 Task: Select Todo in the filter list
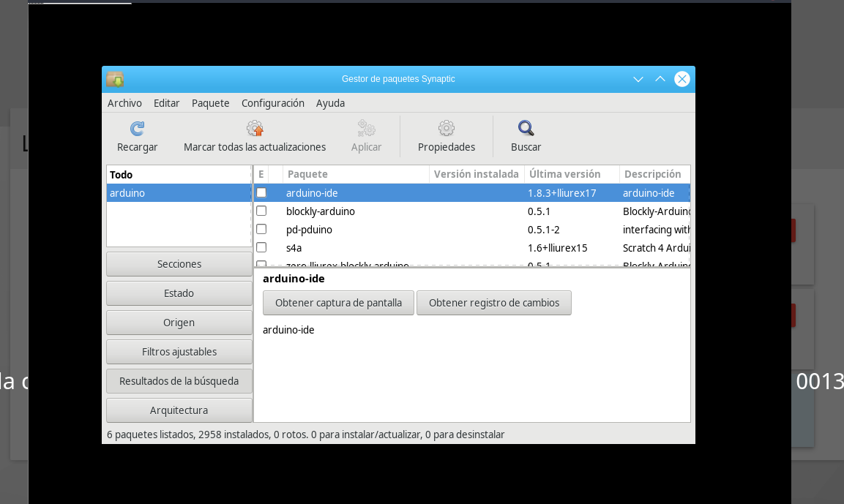122,175
